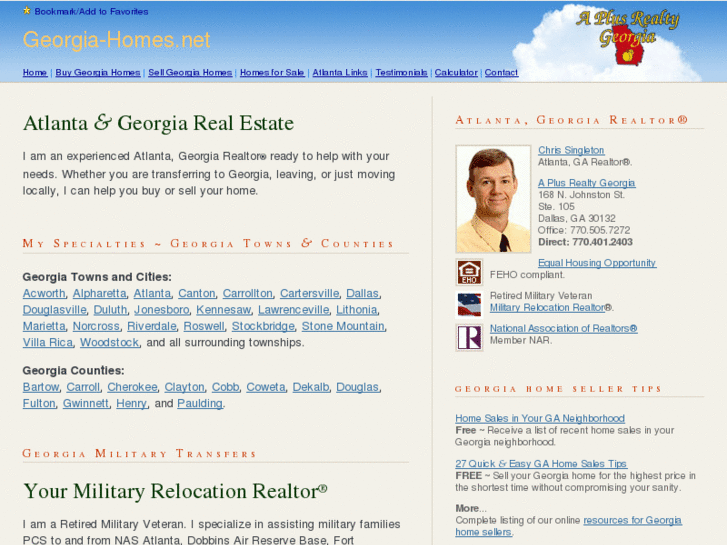Screen dimensions: 727x545
Task: Click the Paulding county link
Action: tap(200, 404)
